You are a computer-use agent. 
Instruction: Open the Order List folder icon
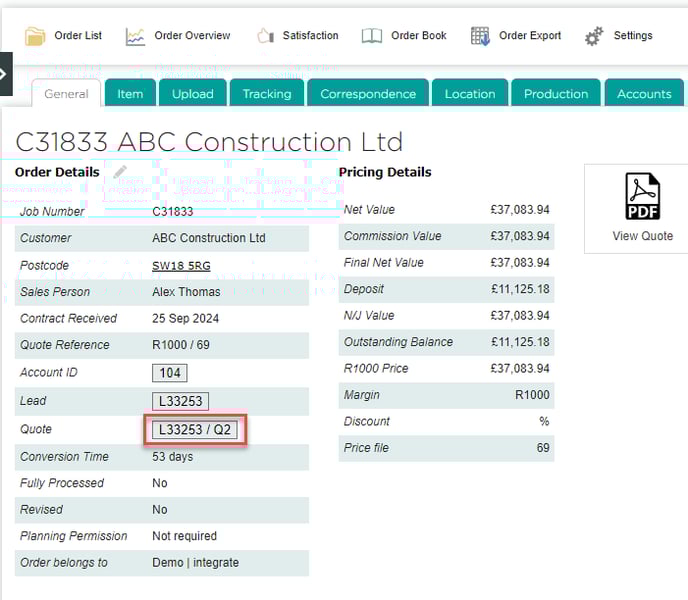(x=35, y=36)
